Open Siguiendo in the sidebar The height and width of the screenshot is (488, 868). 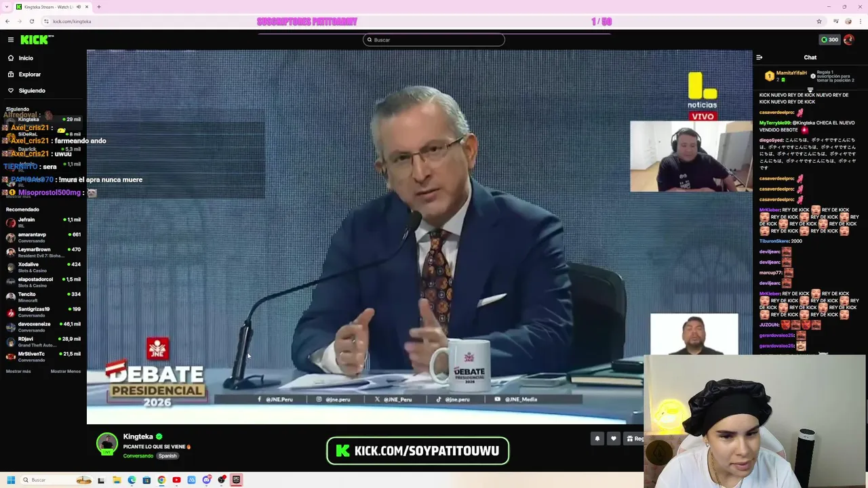tap(31, 91)
